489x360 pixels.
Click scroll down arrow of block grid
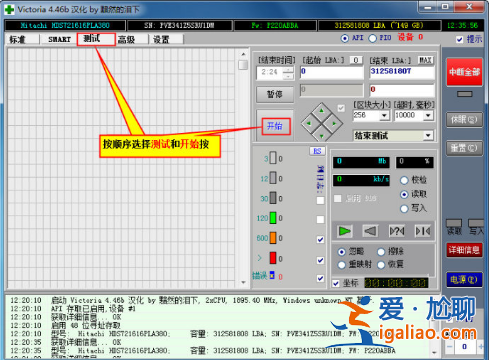(243, 282)
